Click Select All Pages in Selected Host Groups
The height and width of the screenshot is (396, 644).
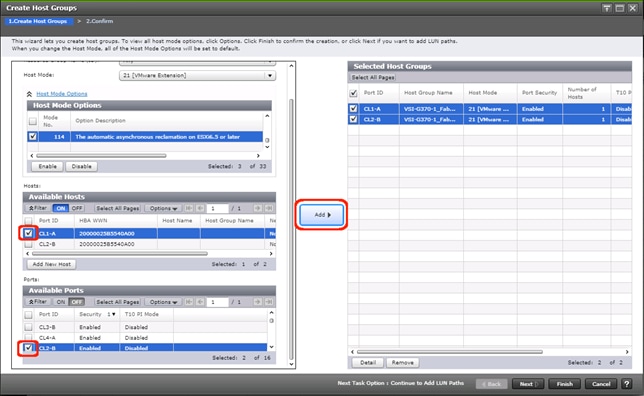click(x=373, y=77)
